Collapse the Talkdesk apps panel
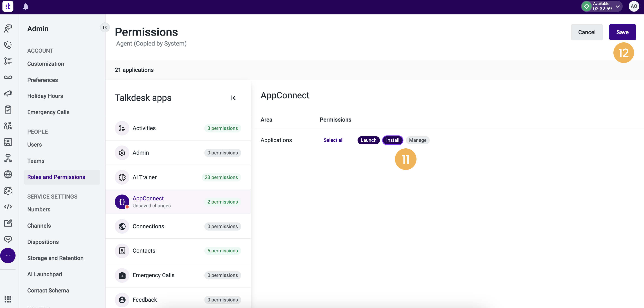Image resolution: width=644 pixels, height=308 pixels. coord(233,98)
